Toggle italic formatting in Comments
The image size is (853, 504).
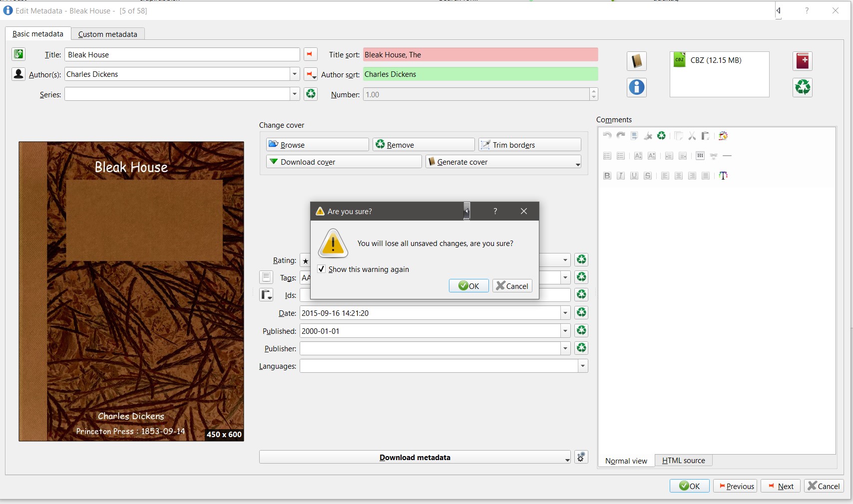(x=621, y=176)
